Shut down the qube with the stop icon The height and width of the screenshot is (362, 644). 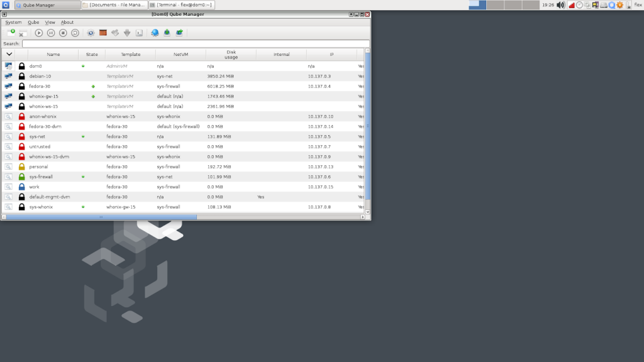[x=63, y=33]
